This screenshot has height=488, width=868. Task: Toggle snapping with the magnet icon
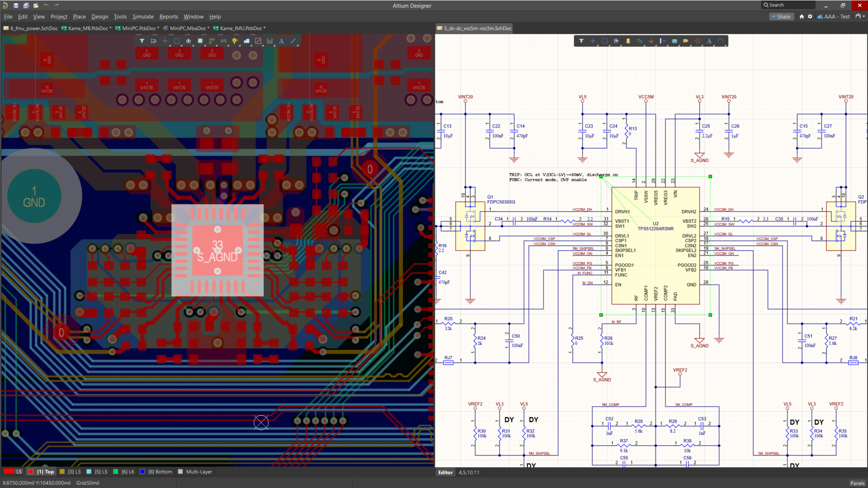tap(154, 41)
